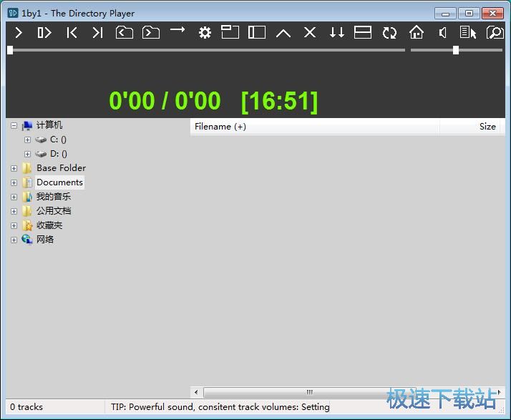
Task: Click the X delete icon in toolbar
Action: pyautogui.click(x=310, y=33)
